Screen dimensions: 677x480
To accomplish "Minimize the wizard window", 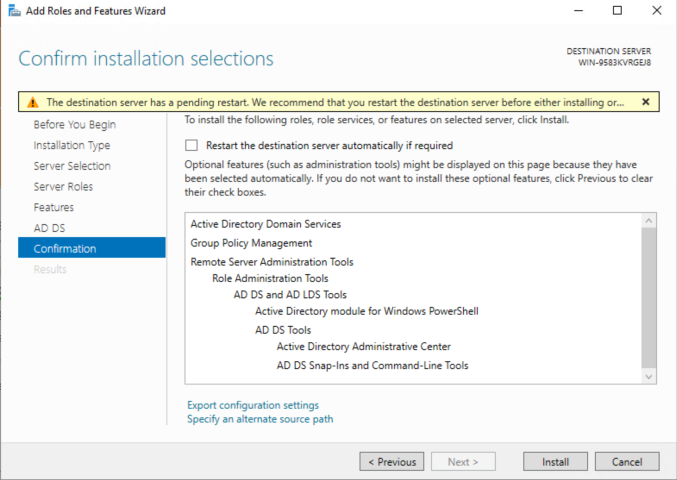I will 578,10.
